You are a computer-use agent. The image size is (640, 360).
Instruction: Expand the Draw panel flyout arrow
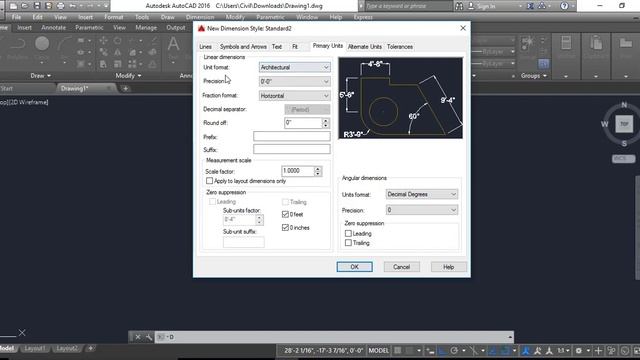click(49, 76)
